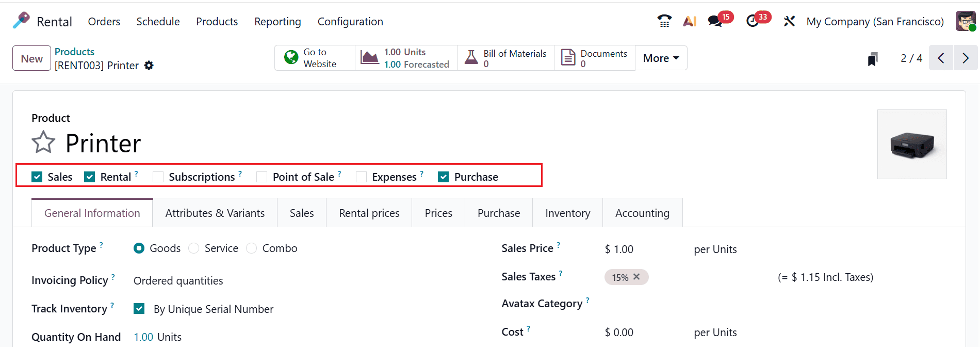Open the AI assistant icon
980x347 pixels.
point(690,21)
